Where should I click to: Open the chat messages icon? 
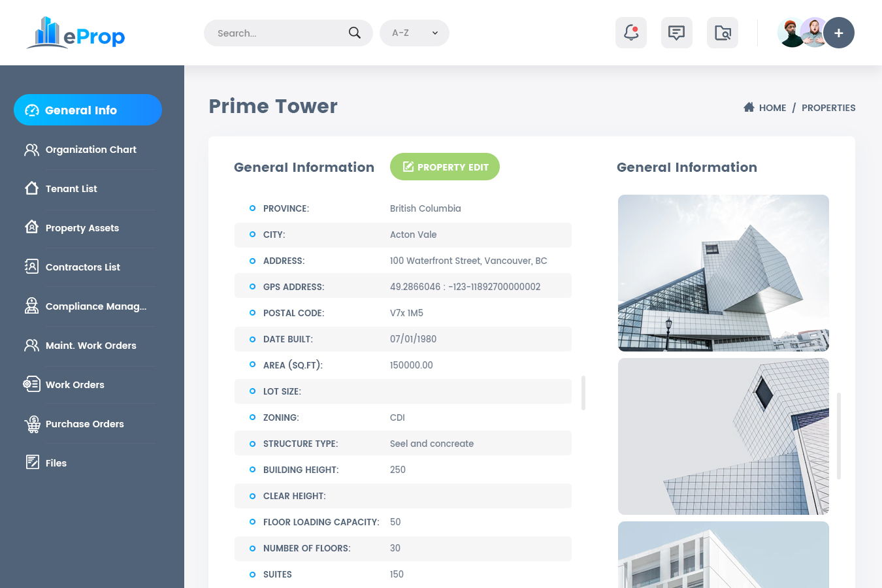pyautogui.click(x=676, y=32)
